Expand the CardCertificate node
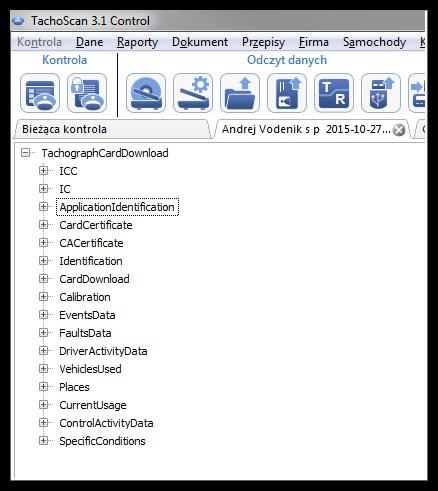This screenshot has width=438, height=491. (43, 225)
